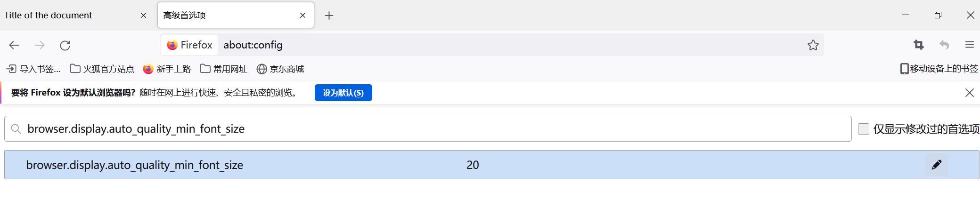The height and width of the screenshot is (223, 980).
Task: Open the 京东商城 bookmark
Action: click(x=280, y=69)
